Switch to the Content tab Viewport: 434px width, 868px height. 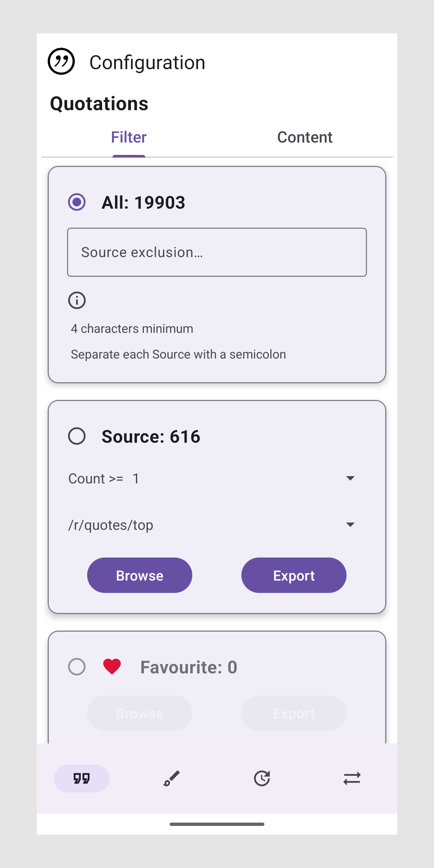(x=304, y=138)
